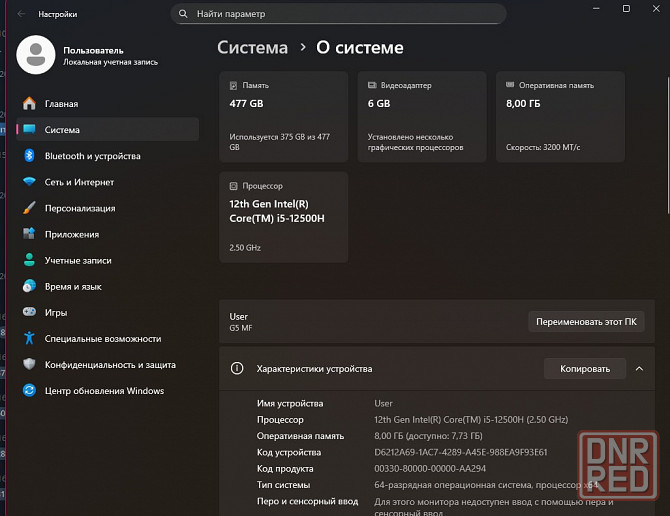
Task: Click the Копировать button
Action: coord(585,369)
